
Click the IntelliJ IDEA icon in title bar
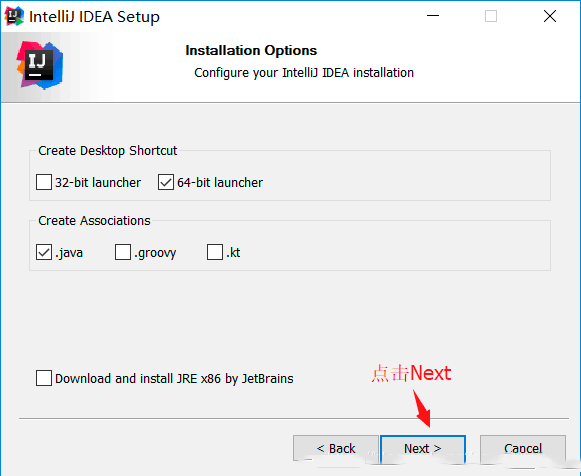14,16
